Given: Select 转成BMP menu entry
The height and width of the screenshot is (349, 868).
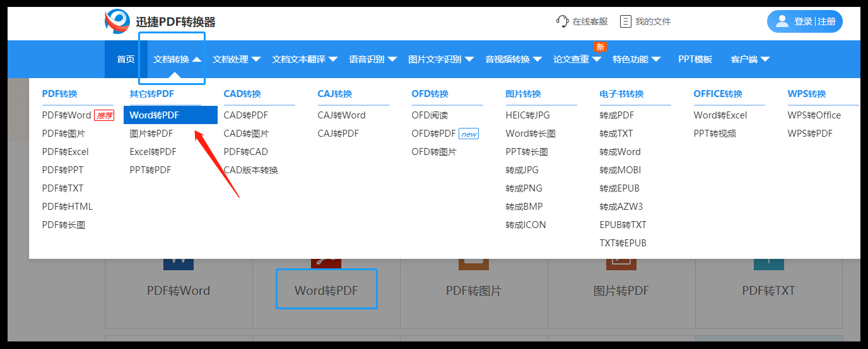Looking at the screenshot, I should pyautogui.click(x=524, y=207).
